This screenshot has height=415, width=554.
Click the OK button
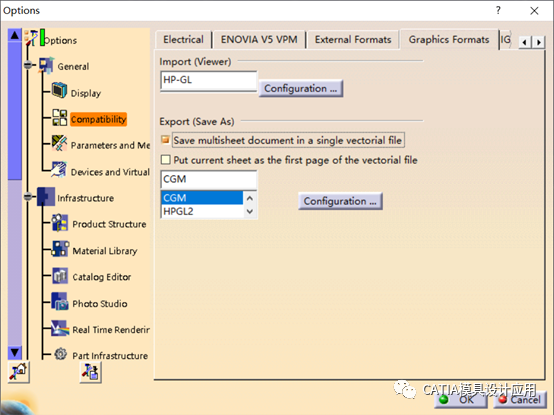click(461, 399)
